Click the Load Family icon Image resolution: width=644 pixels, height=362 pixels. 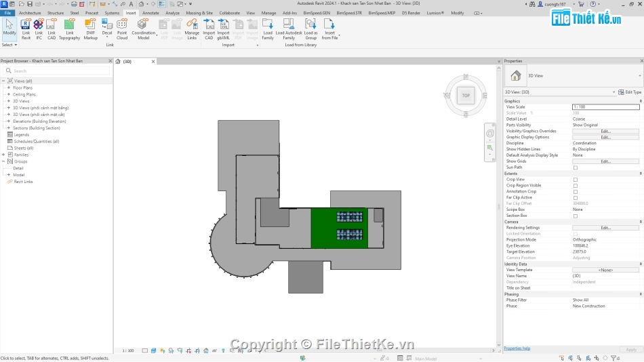click(x=268, y=28)
